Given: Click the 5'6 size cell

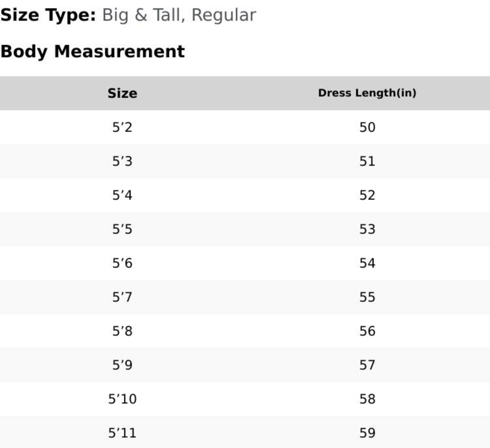Looking at the screenshot, I should (x=122, y=263).
